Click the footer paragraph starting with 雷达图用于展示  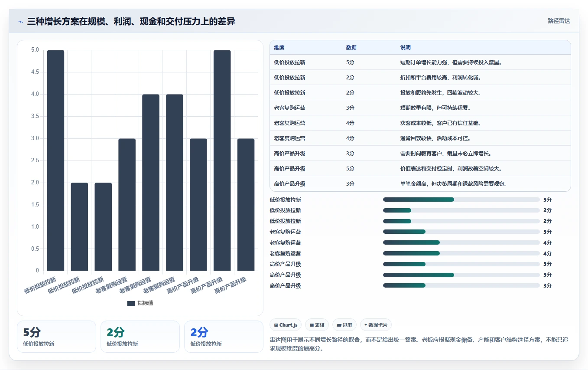coord(419,344)
